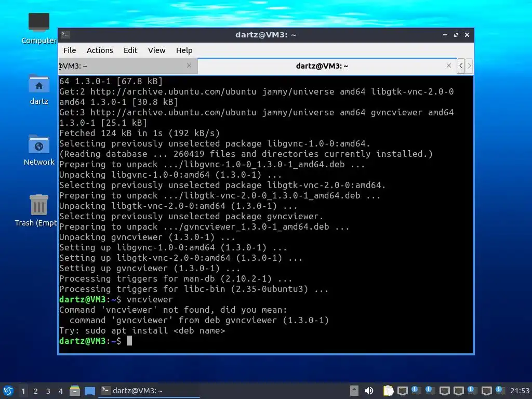Switch to workspace 2
Viewport: 532px width, 399px height.
coord(36,391)
